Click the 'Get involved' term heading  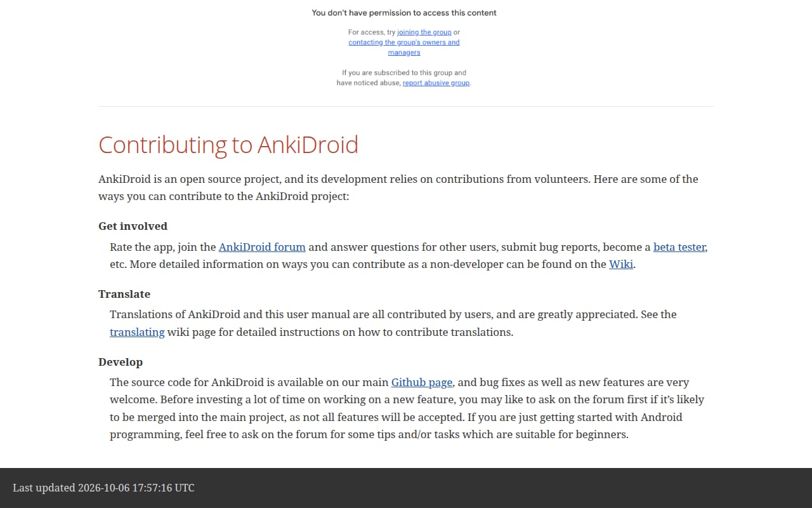(133, 226)
